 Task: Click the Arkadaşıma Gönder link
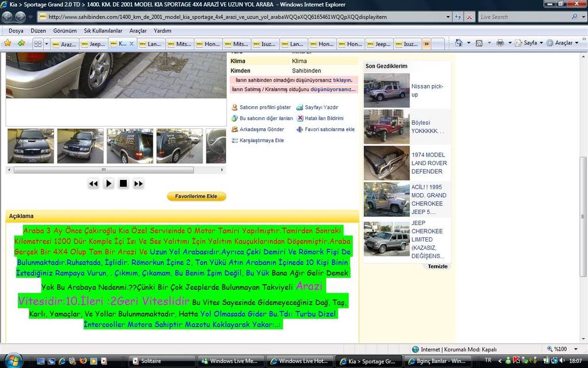(x=261, y=129)
